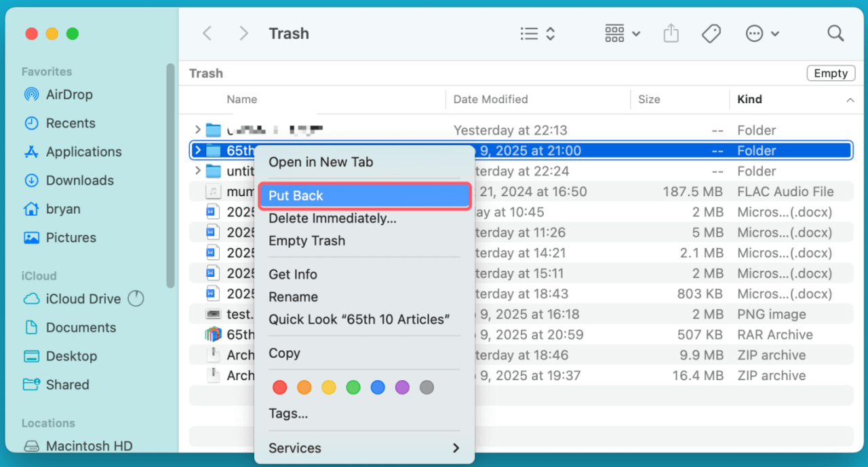Image resolution: width=868 pixels, height=467 pixels.
Task: Choose Get Info in context menu
Action: (x=293, y=274)
